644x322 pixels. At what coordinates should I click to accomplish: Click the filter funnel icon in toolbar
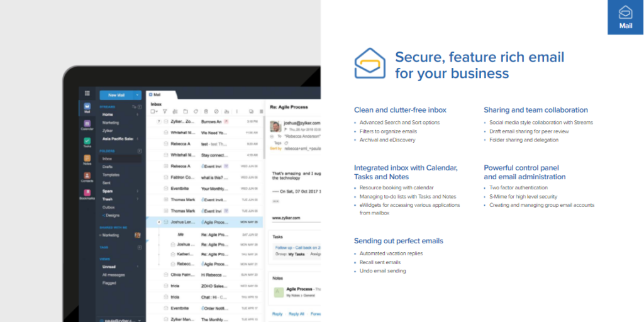[165, 111]
